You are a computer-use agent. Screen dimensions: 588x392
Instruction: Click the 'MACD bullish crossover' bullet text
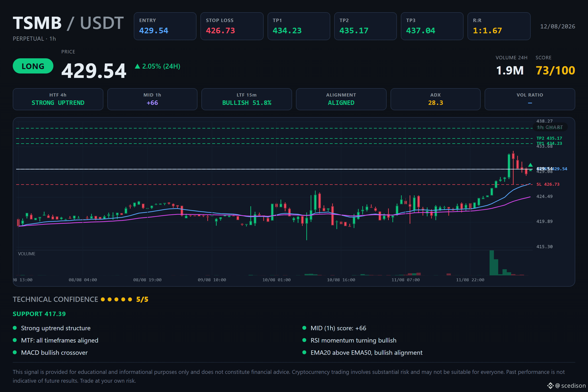click(x=54, y=353)
